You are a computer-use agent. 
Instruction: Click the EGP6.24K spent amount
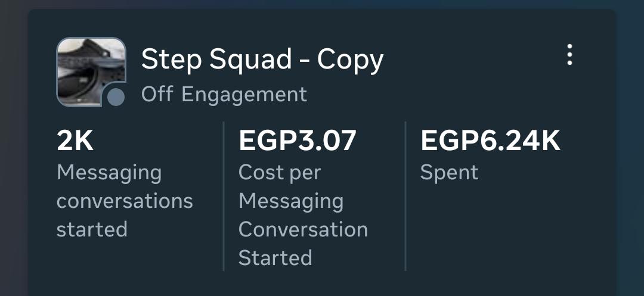490,141
